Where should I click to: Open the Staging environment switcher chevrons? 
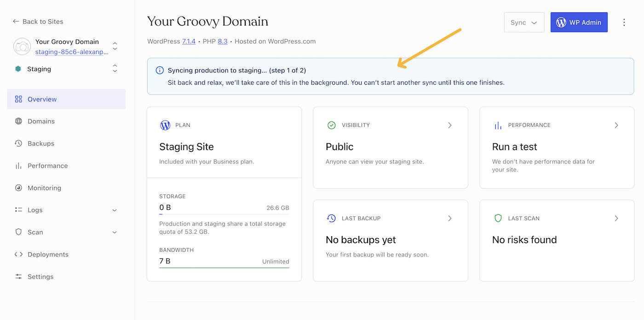click(115, 69)
